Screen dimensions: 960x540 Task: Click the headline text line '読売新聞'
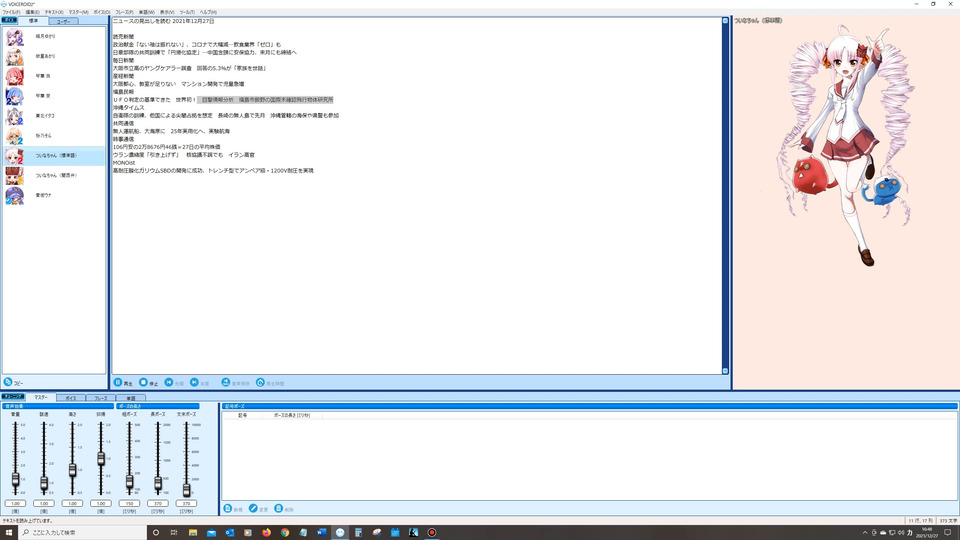coord(123,37)
